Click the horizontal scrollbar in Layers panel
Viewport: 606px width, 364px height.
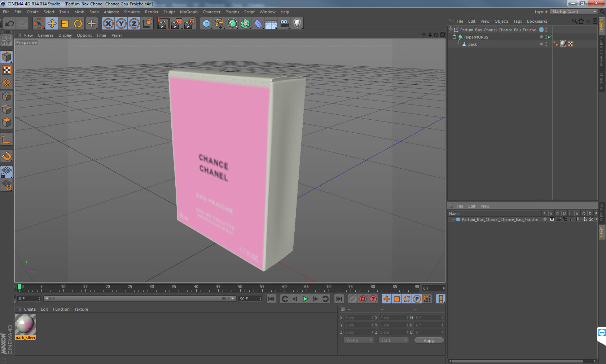click(518, 361)
